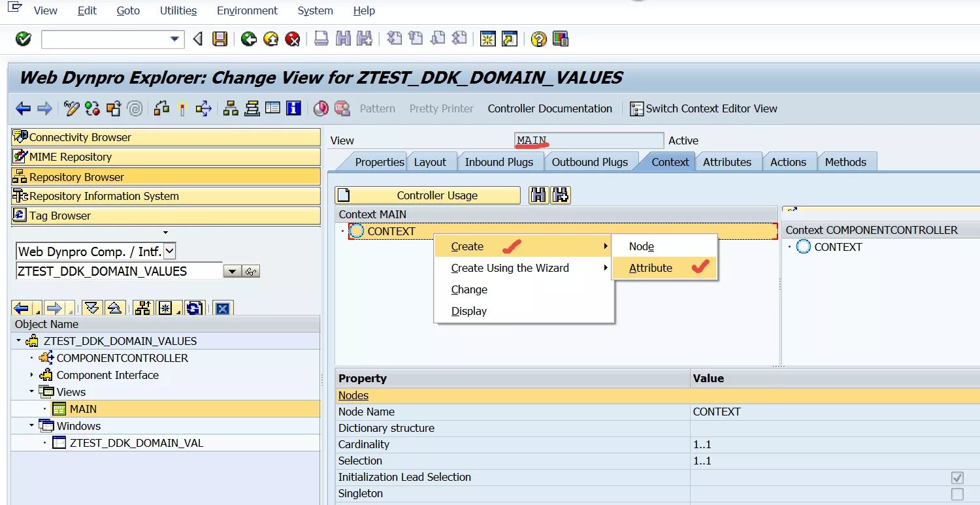The width and height of the screenshot is (980, 505).
Task: Expand all nodes in the object browser
Action: click(91, 307)
